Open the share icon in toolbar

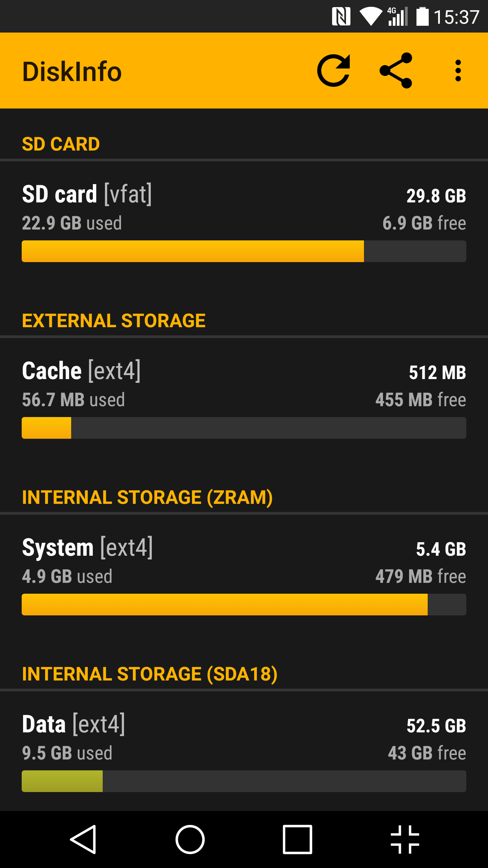coord(396,71)
